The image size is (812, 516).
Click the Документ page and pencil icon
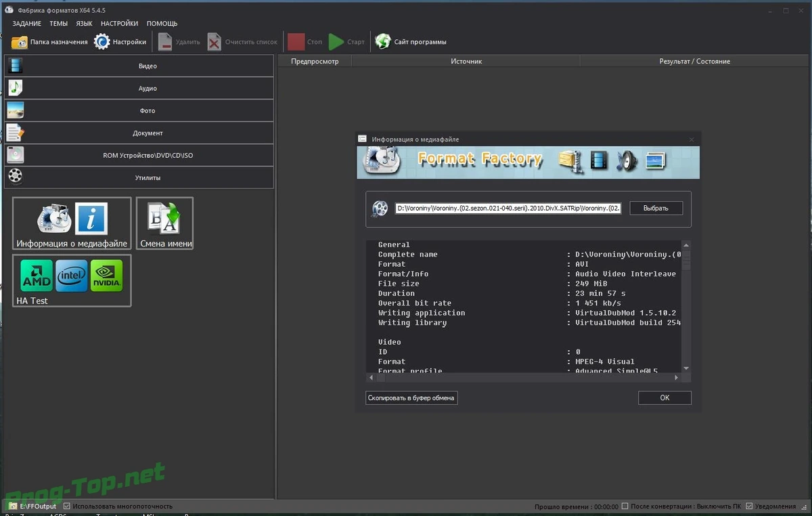click(16, 133)
